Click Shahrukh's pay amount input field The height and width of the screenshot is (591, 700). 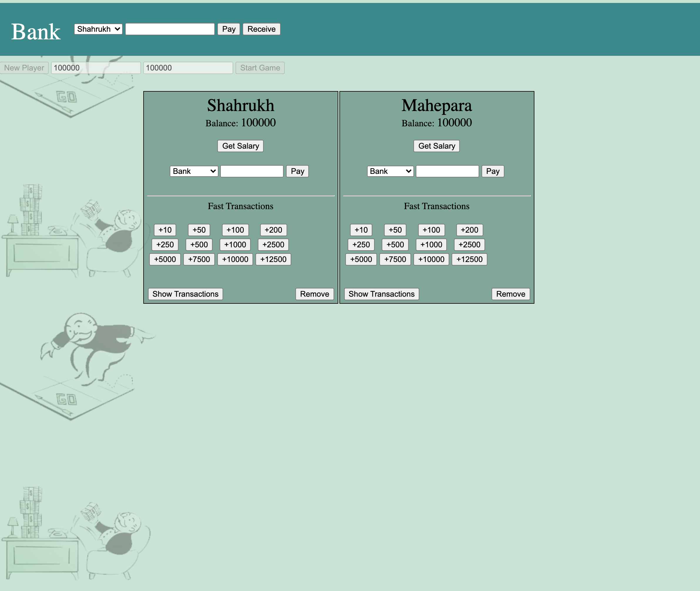[252, 171]
